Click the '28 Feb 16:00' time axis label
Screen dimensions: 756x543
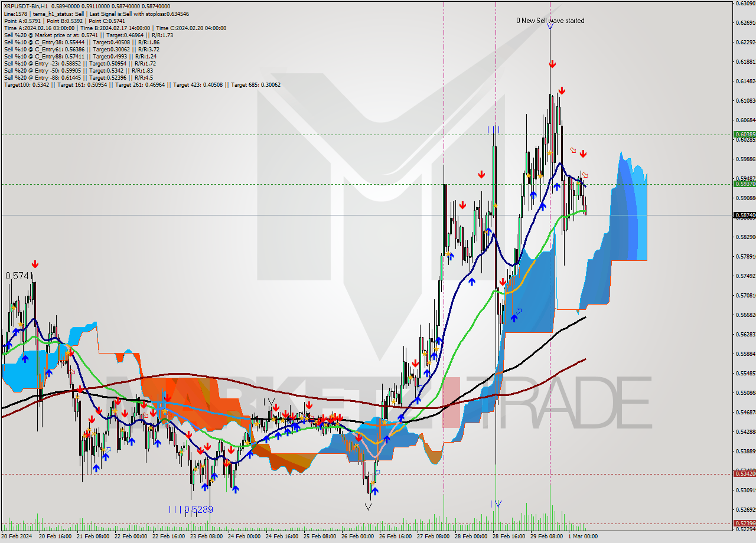(x=509, y=537)
